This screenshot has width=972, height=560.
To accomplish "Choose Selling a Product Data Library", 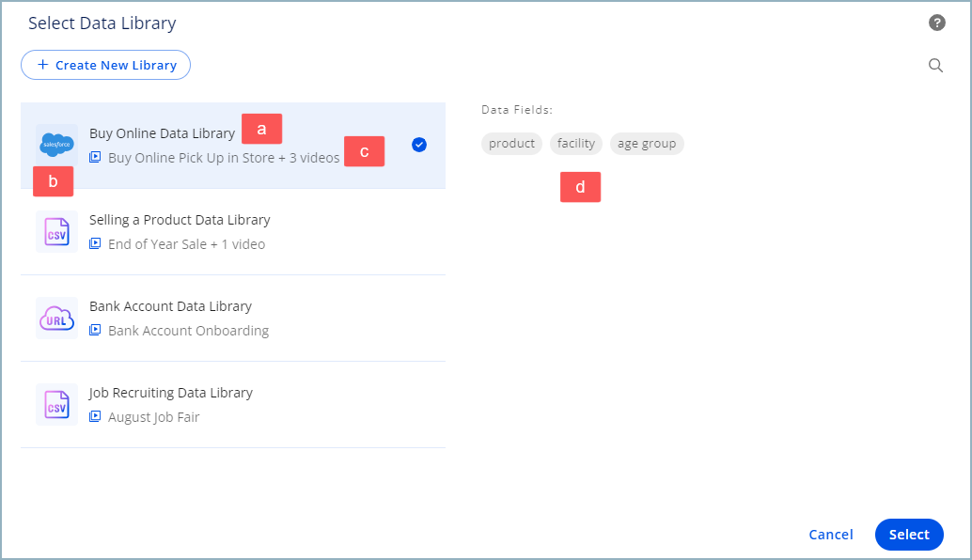I will (x=233, y=232).
